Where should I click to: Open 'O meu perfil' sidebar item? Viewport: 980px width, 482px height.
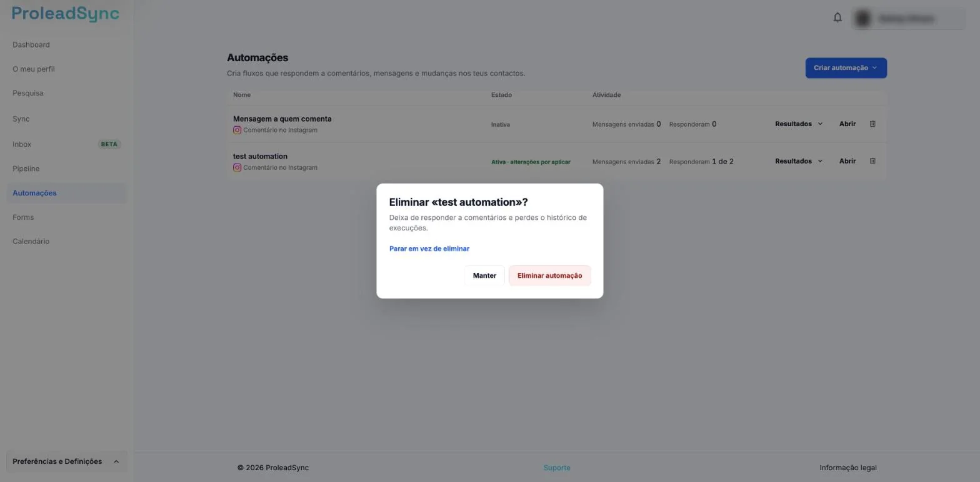pyautogui.click(x=34, y=69)
